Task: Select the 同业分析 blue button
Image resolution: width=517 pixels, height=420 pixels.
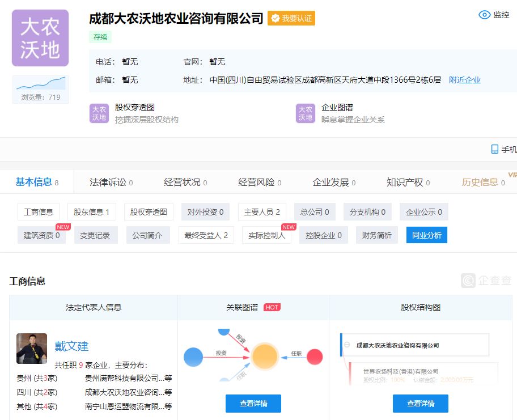Action: tap(426, 235)
